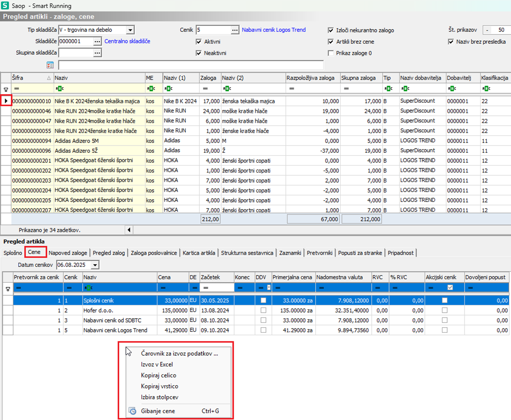The image size is (511, 420).
Task: Check DDV box for Hofer d.o.o. row
Action: point(263,310)
